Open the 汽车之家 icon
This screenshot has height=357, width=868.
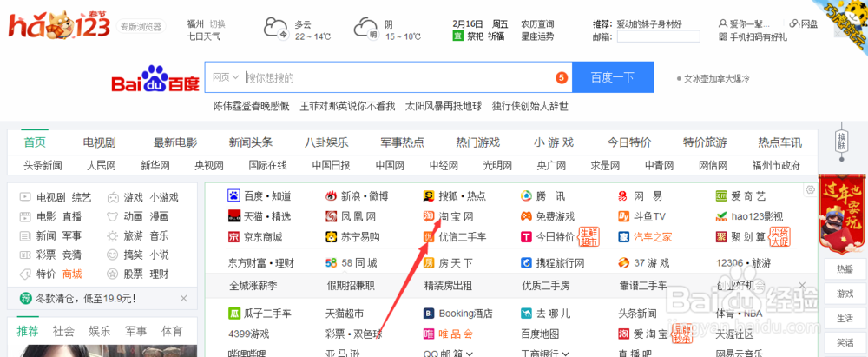pos(623,237)
